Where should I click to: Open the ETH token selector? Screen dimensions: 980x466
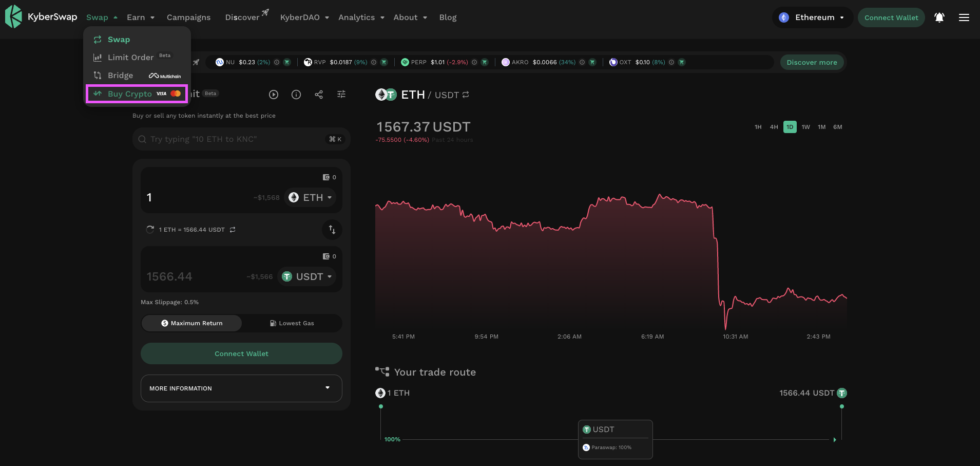click(x=310, y=197)
